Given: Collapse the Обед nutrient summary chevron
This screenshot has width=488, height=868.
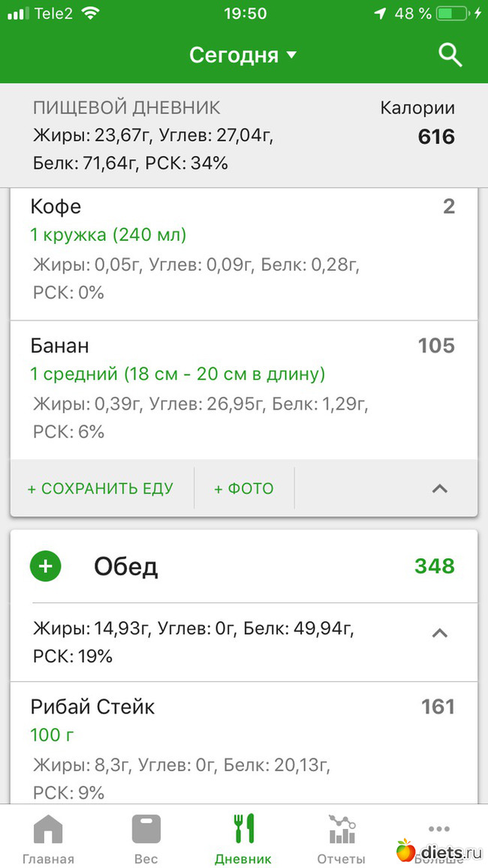Looking at the screenshot, I should pos(440,633).
